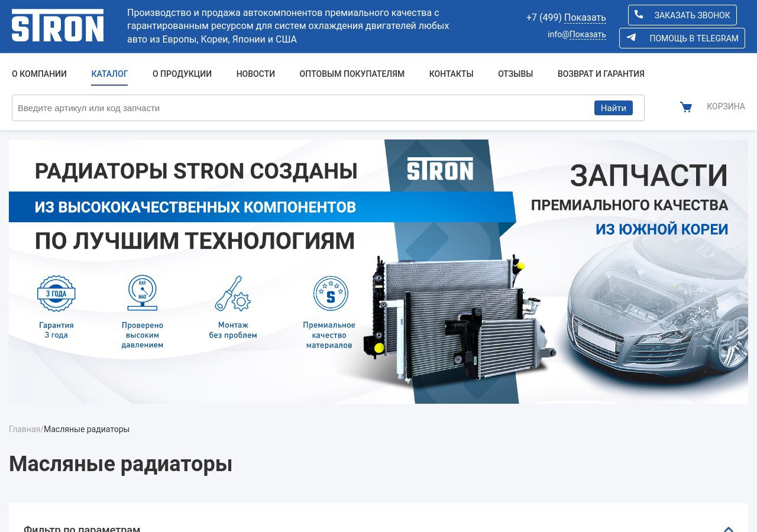This screenshot has width=757, height=532.
Task: Open the О компании menu item
Action: pyautogui.click(x=39, y=74)
